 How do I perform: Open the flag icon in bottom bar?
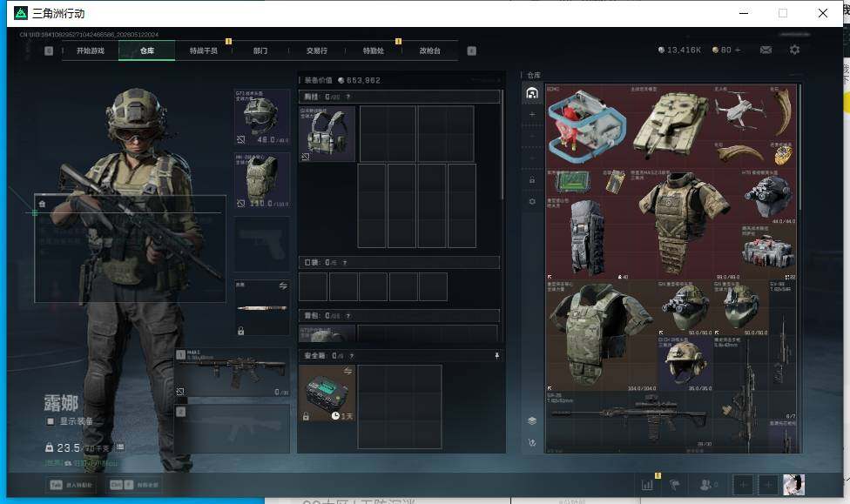[675, 485]
